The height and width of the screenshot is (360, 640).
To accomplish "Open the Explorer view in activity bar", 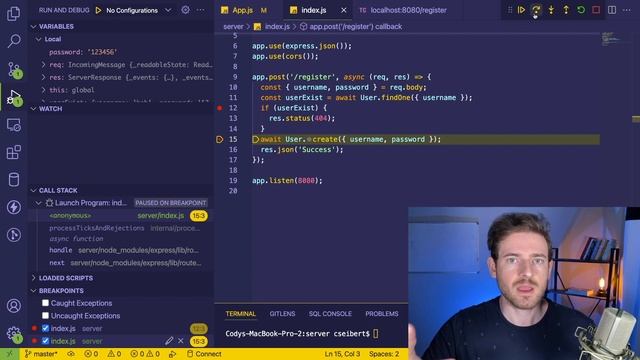I will point(13,13).
